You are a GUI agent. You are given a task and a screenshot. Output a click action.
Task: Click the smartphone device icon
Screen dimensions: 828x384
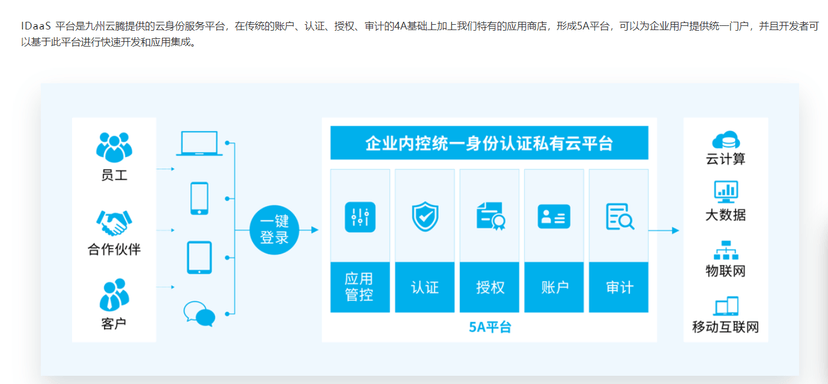pos(199,199)
